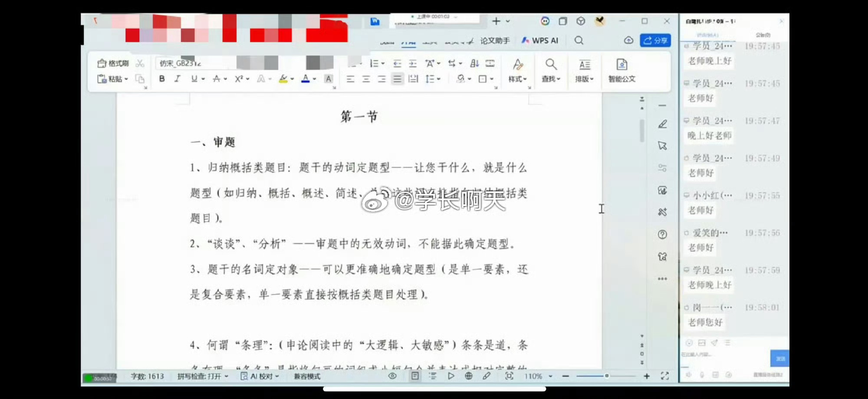Open the Styles (样式) gallery
Image resolution: width=868 pixels, height=399 pixels.
click(x=517, y=70)
